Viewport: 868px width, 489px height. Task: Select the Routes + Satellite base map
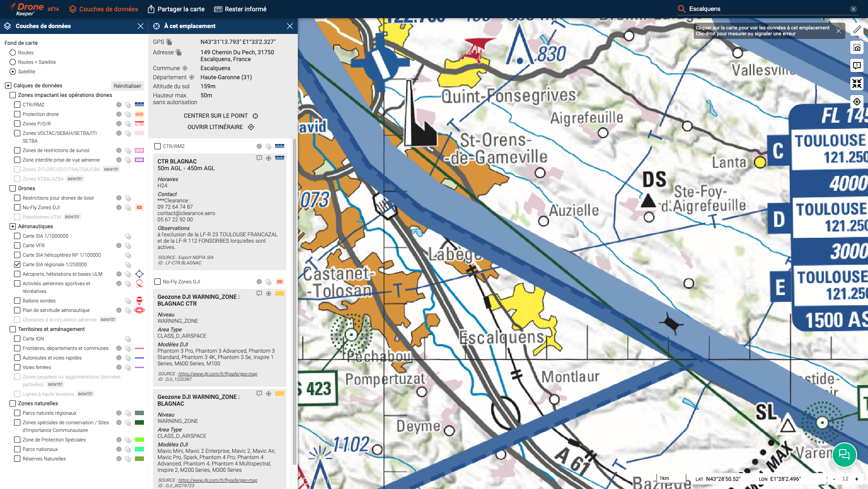[13, 62]
